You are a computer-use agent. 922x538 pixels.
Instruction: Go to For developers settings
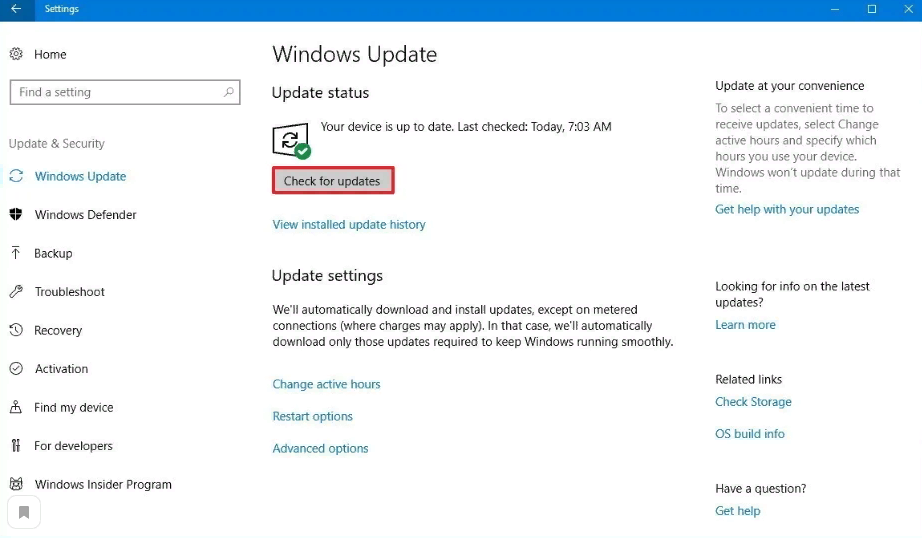(73, 446)
